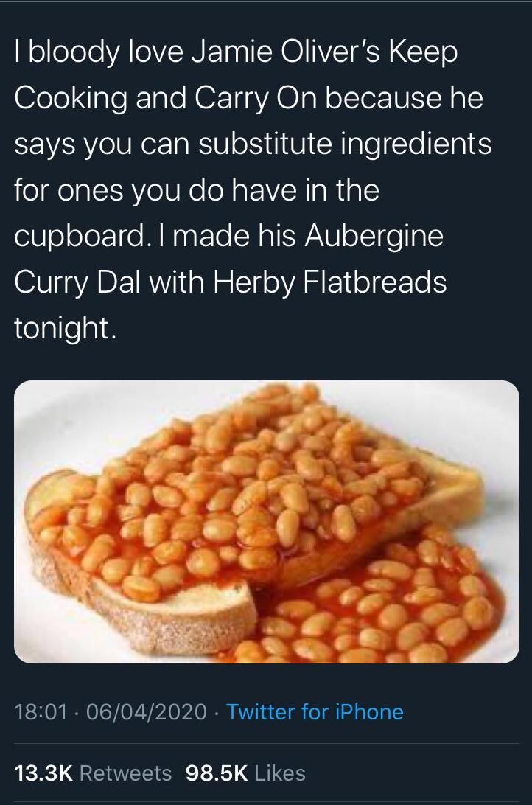
Task: Click the 98.5K like count number
Action: (217, 773)
